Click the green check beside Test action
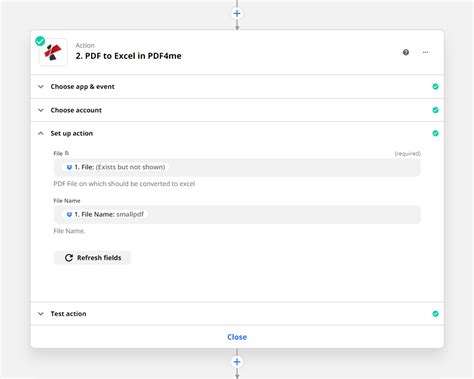 tap(435, 314)
